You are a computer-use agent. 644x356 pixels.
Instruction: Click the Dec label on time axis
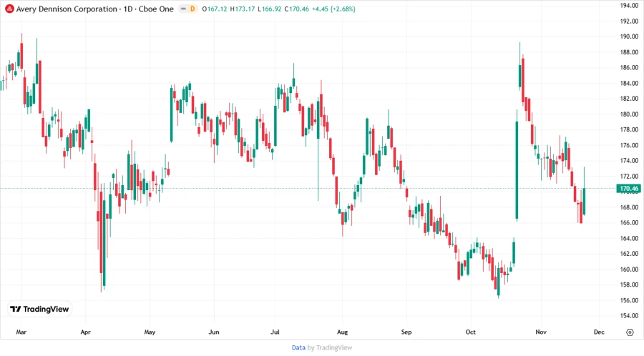click(x=599, y=332)
